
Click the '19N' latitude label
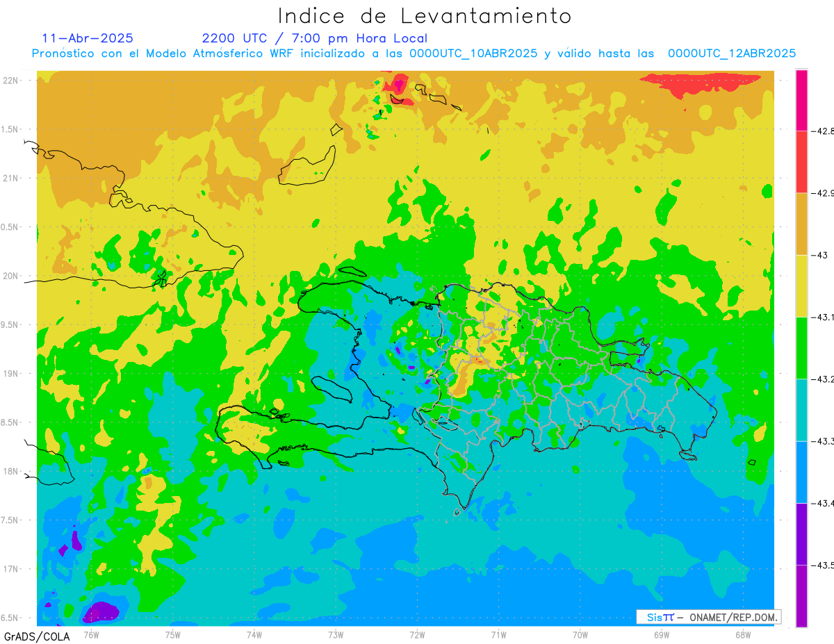[11, 374]
